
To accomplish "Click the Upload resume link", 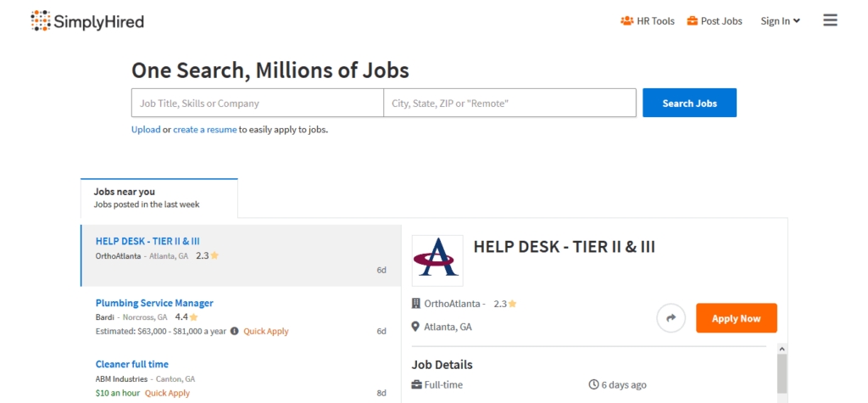I will pos(145,130).
